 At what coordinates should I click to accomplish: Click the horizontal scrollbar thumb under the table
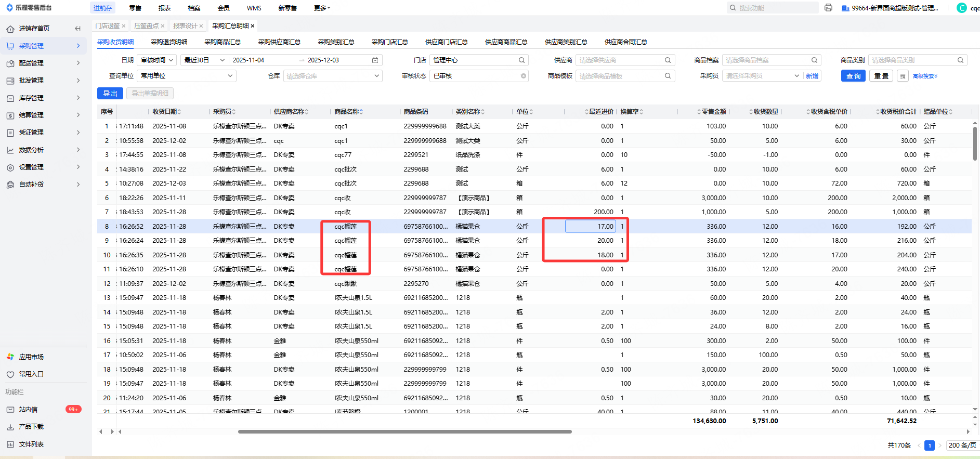(405, 431)
